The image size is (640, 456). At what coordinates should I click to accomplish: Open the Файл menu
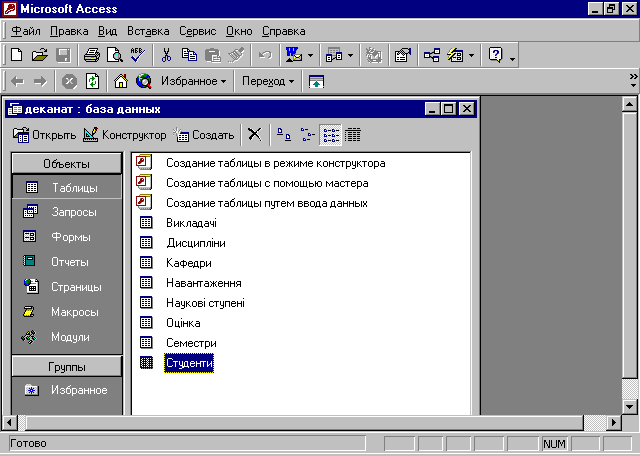[26, 31]
